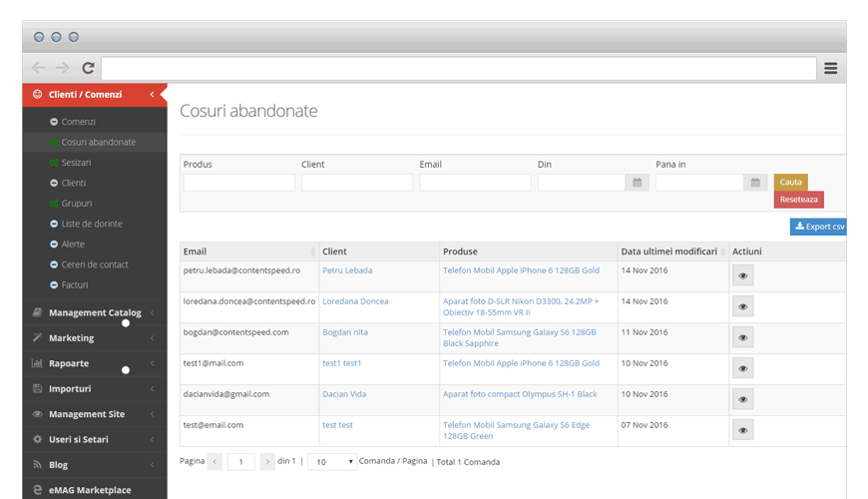This screenshot has width=868, height=499.
Task: Click the Rapoarte chart icon
Action: coord(37,363)
